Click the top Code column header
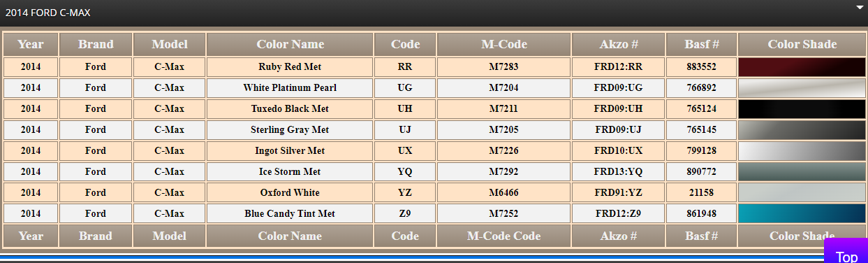 tap(406, 44)
